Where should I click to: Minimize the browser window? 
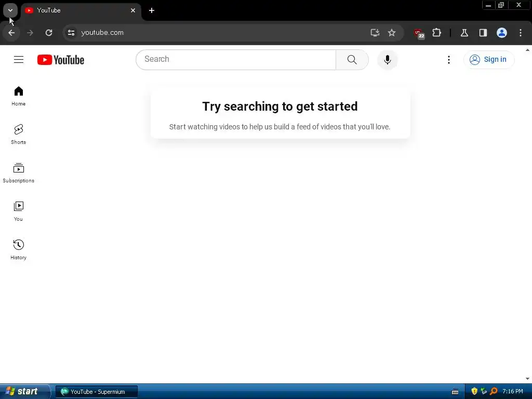pyautogui.click(x=488, y=5)
